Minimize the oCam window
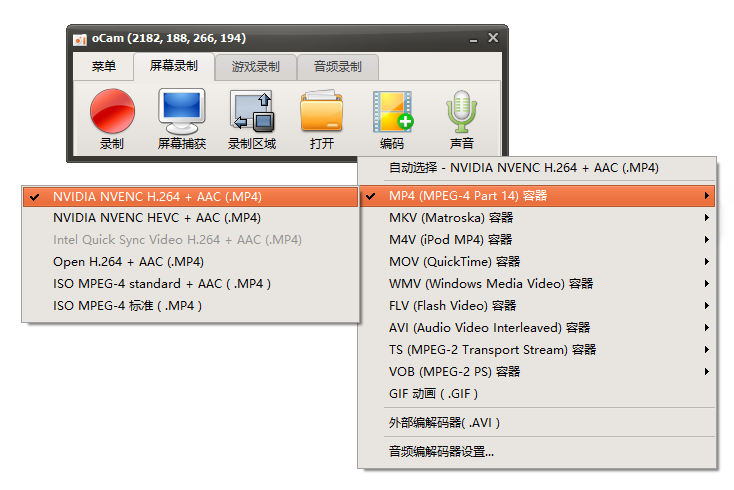Image resolution: width=734 pixels, height=490 pixels. click(x=473, y=39)
